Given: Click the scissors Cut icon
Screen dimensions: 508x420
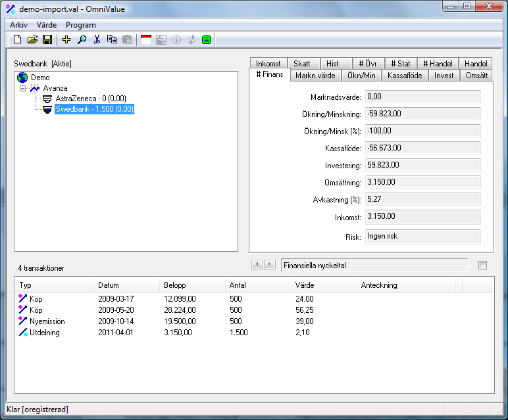Looking at the screenshot, I should (97, 40).
